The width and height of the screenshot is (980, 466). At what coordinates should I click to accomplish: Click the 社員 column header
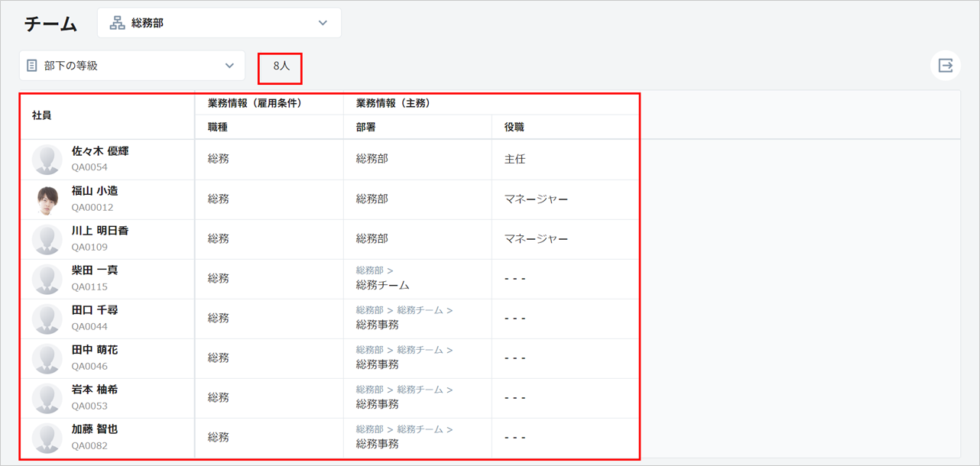pyautogui.click(x=43, y=115)
